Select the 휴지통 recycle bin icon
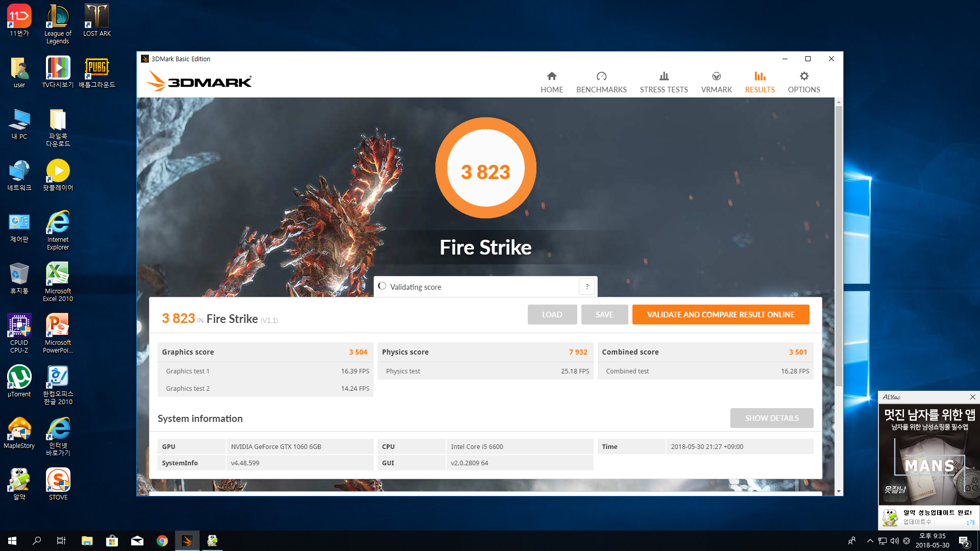 pyautogui.click(x=19, y=278)
